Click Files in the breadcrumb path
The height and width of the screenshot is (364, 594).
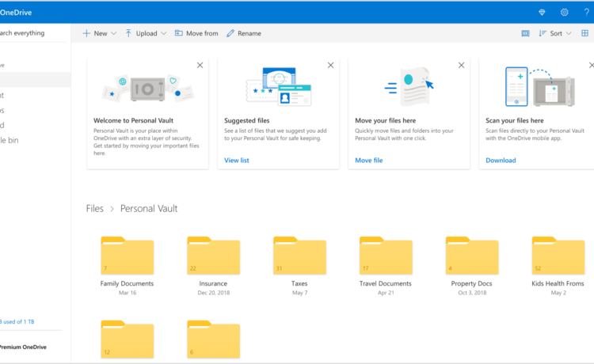coord(94,208)
